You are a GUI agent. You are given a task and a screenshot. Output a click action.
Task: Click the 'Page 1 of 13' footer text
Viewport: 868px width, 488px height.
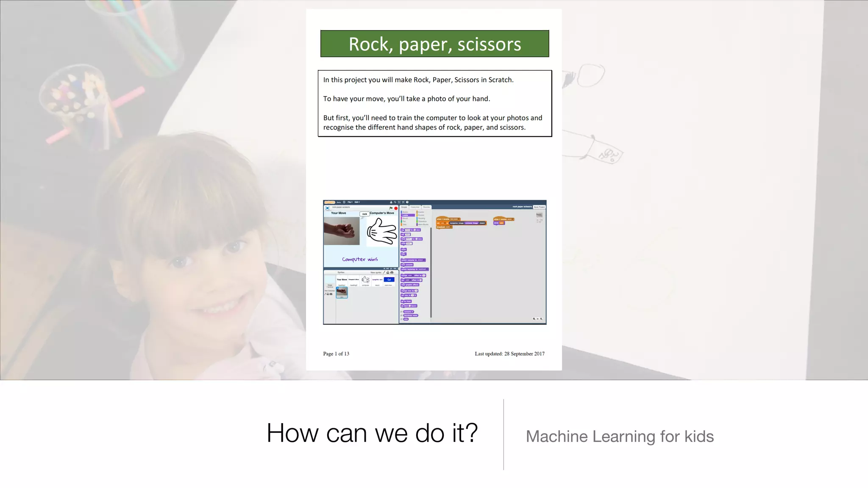[x=336, y=354]
